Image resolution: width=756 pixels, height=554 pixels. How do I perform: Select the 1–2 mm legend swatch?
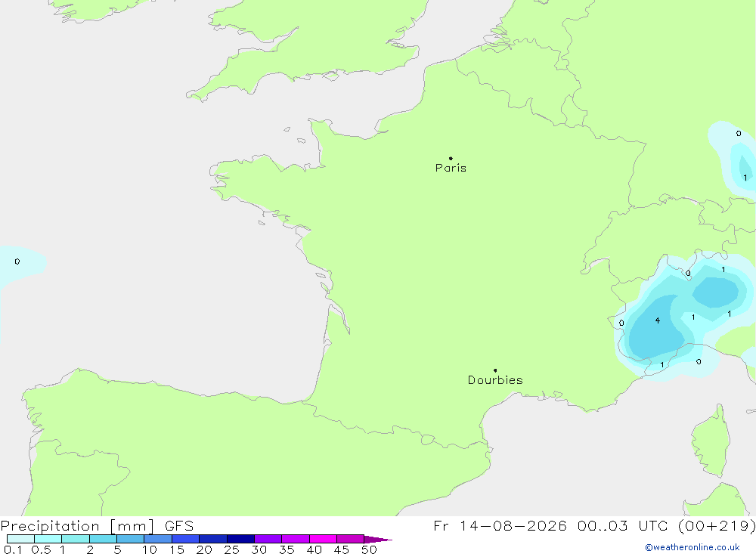click(x=75, y=539)
